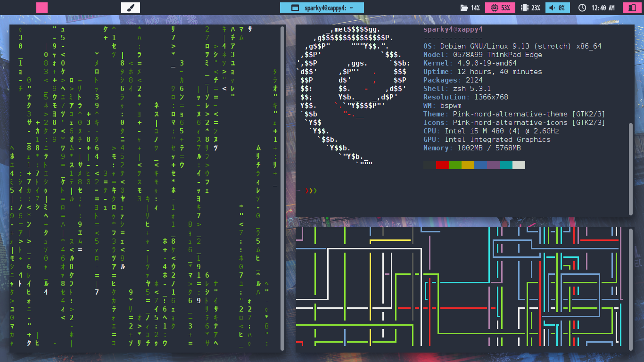
Task: Click the red color swatch in neofetch output
Action: click(x=442, y=165)
